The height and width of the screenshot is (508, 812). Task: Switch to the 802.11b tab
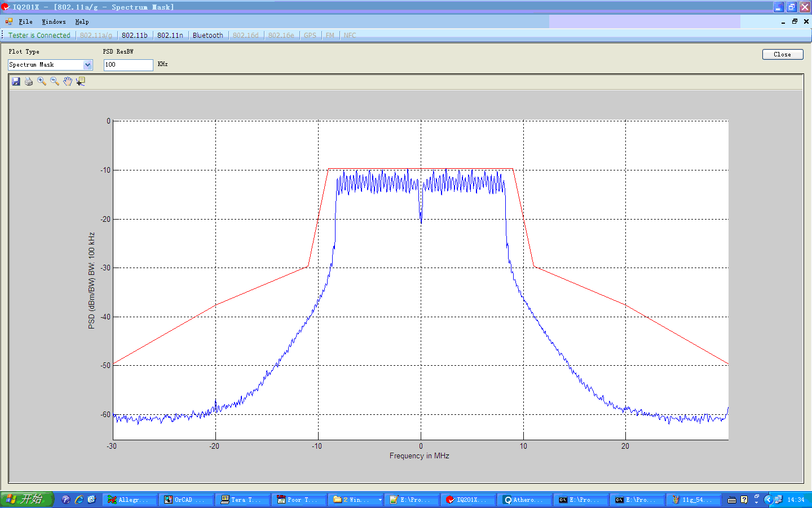point(135,35)
